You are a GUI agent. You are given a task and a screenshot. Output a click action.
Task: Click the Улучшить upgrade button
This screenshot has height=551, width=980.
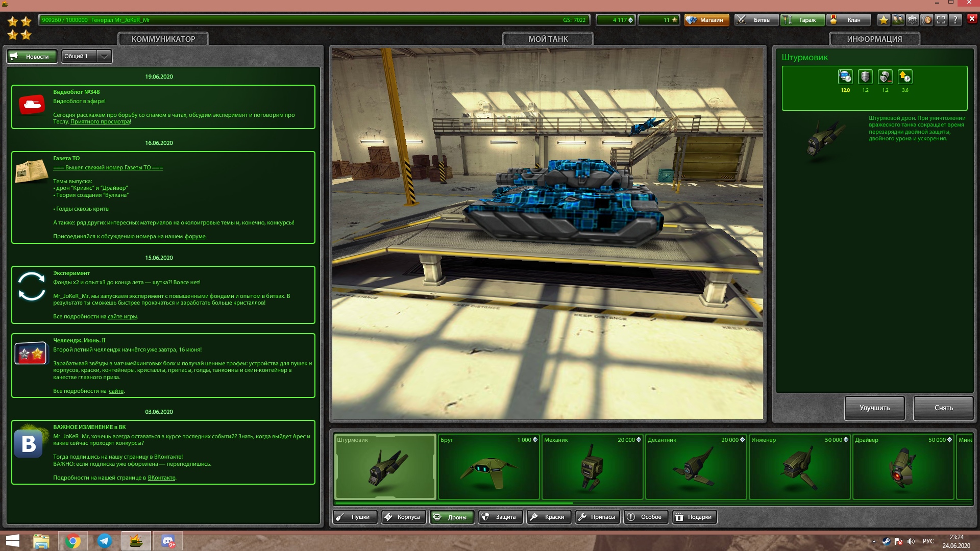pos(874,408)
